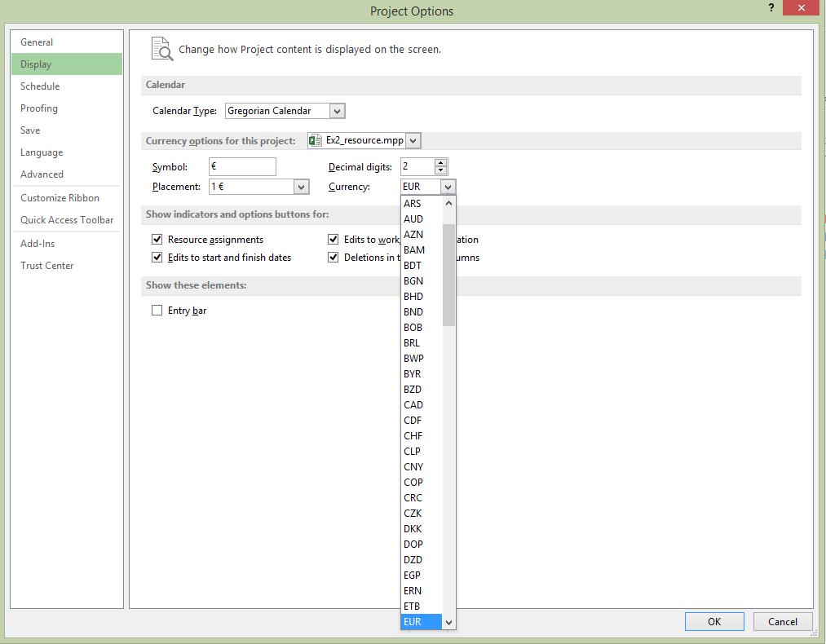Select DOP currency
The height and width of the screenshot is (644, 826).
(422, 545)
